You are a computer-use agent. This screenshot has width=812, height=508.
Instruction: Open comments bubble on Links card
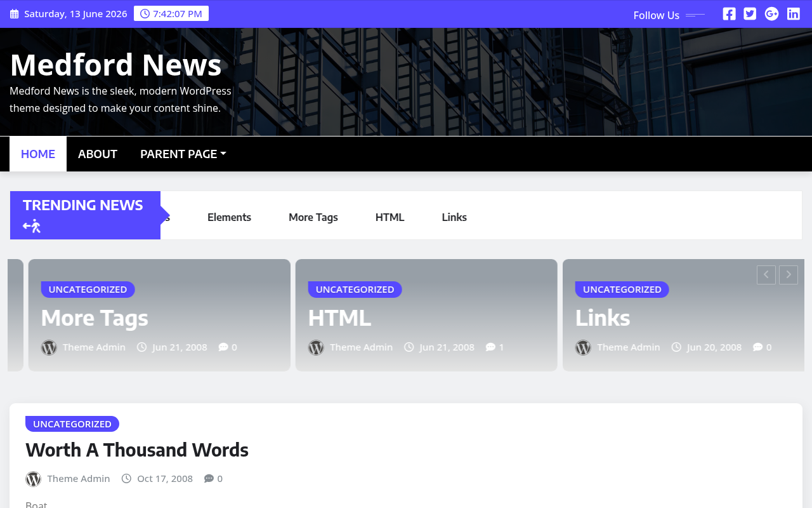coord(757,347)
